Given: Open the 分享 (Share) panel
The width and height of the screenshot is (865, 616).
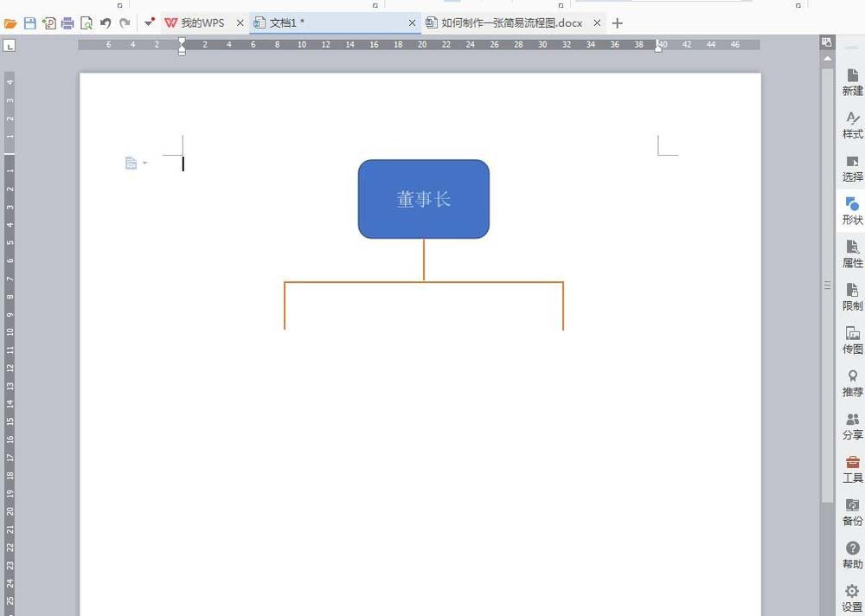Looking at the screenshot, I should pos(851,426).
